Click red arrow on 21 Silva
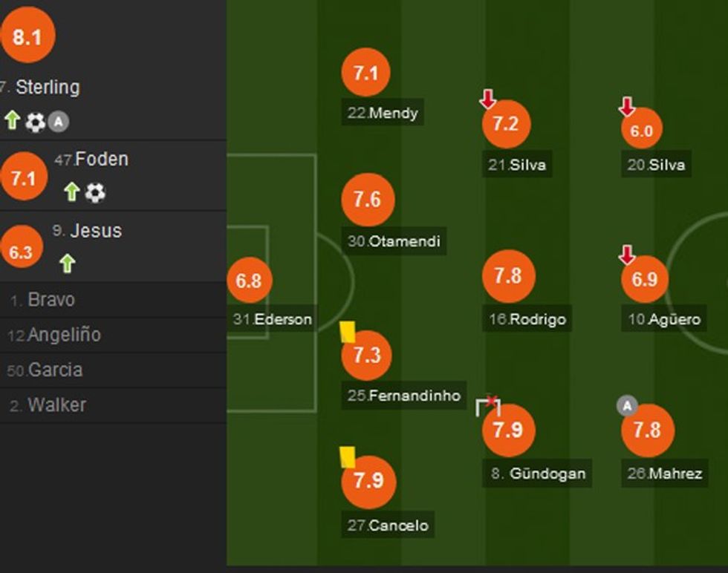This screenshot has width=728, height=573. (x=487, y=98)
